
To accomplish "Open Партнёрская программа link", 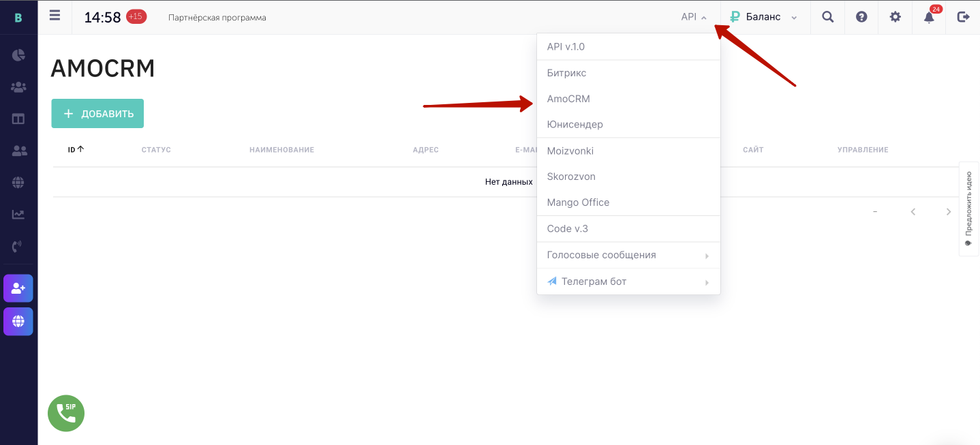I will tap(217, 18).
